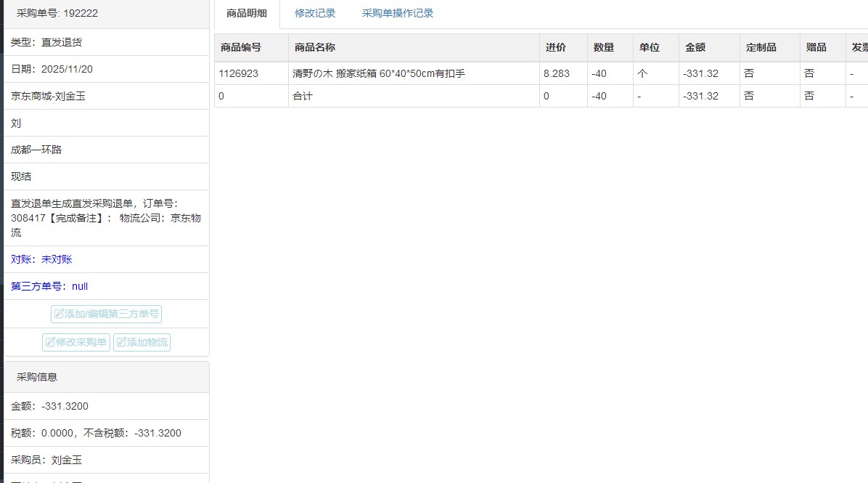The image size is (868, 483).
Task: Click the 采购单号: 192222 panel heading
Action: point(57,13)
